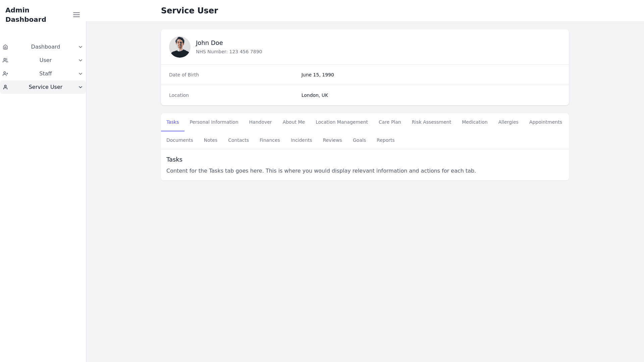Click the Service User person icon
The height and width of the screenshot is (362, 644).
pyautogui.click(x=5, y=87)
